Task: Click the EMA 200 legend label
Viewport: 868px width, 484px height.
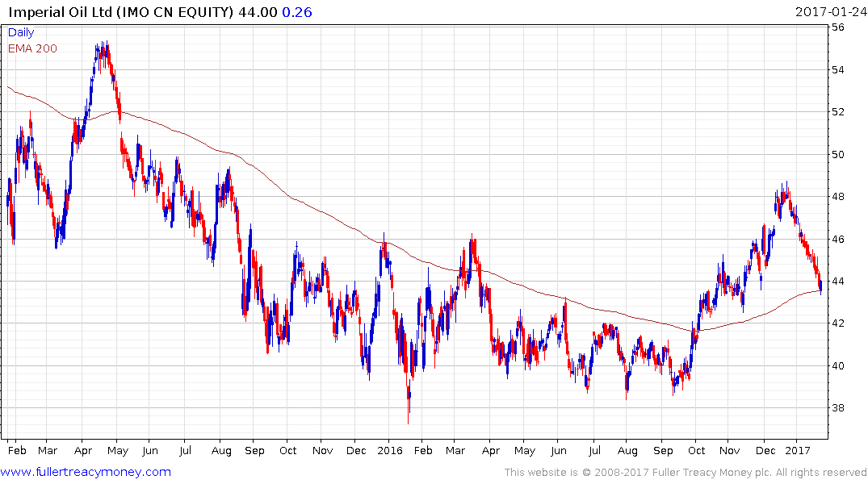Action: pos(32,48)
